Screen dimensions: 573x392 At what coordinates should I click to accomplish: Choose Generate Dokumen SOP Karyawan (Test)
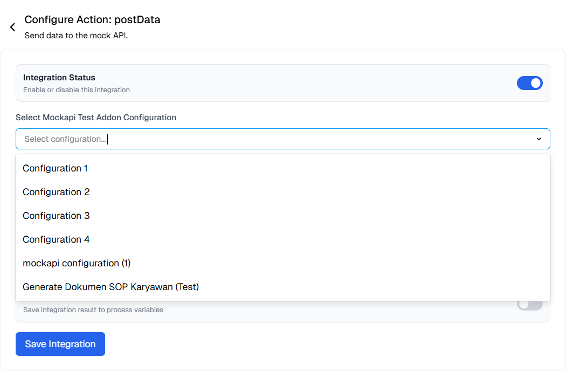tap(111, 287)
